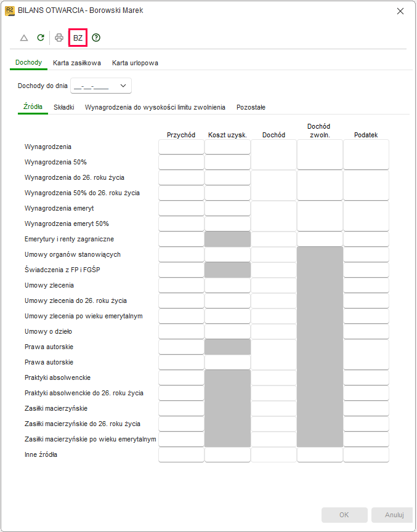Click Przychód field for Umowy zlecenia po wieku emerytalnym
Viewport: 417px width, 532px height.
(181, 316)
